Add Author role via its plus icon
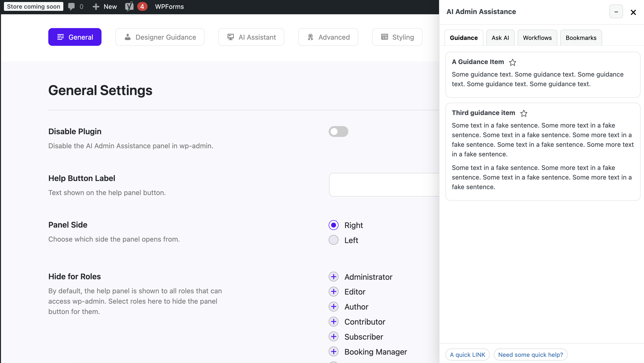Screen dimensions: 644x363 [x=334, y=307]
